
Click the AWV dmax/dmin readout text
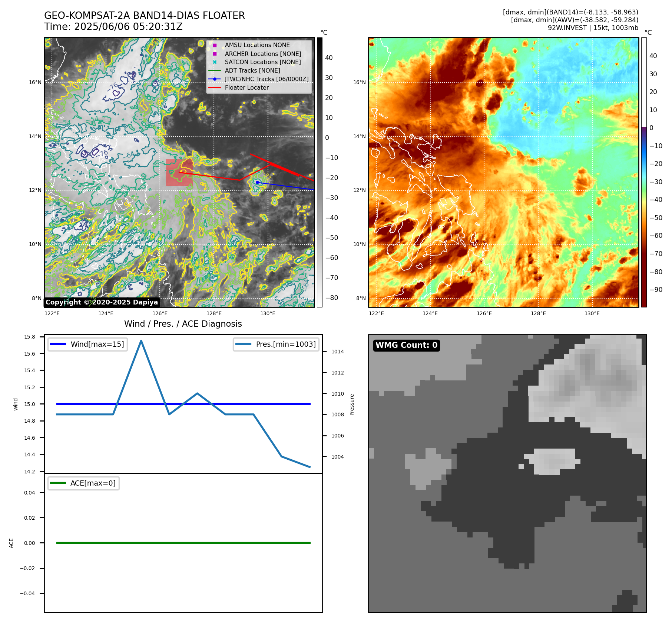[x=575, y=20]
